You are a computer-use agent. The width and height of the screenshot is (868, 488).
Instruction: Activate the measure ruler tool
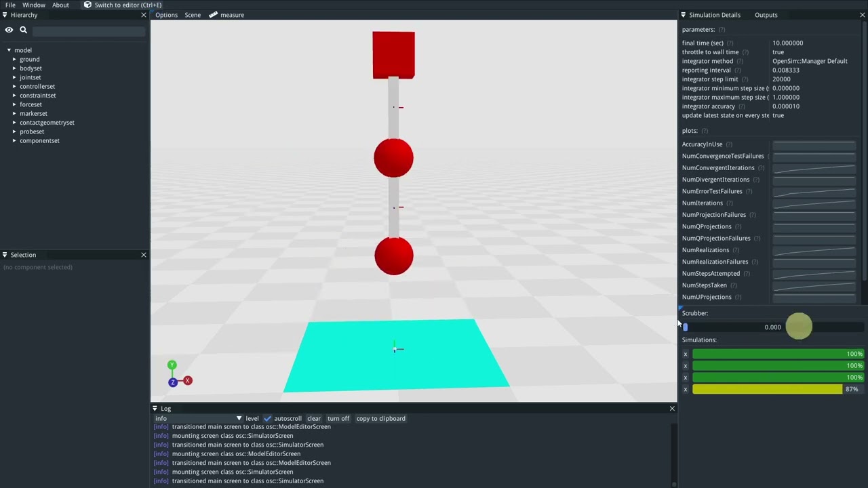tap(226, 15)
